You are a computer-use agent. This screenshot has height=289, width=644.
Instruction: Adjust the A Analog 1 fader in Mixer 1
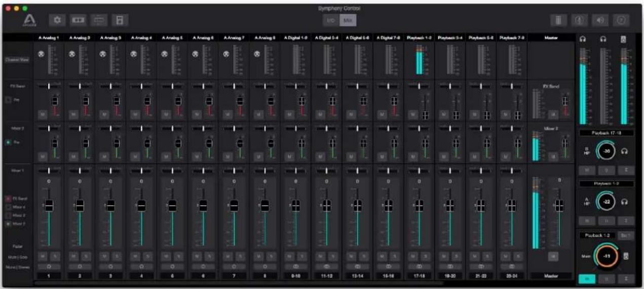49,205
